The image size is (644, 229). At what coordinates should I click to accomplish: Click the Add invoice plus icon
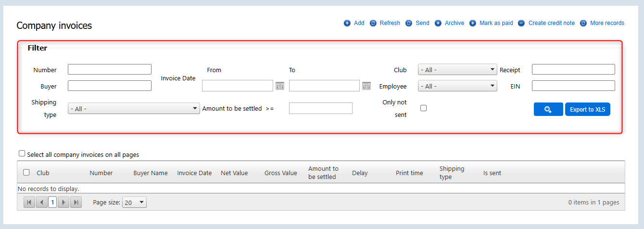pyautogui.click(x=347, y=23)
